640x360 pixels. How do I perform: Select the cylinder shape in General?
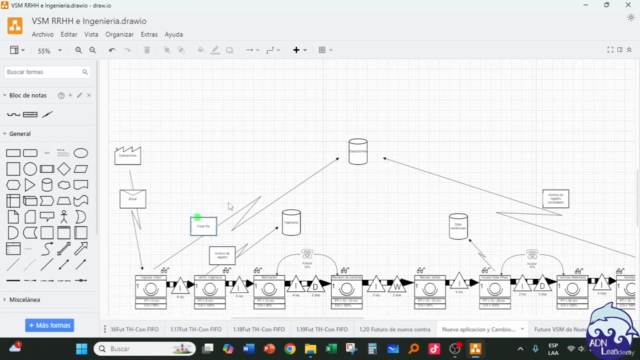[x=47, y=185]
